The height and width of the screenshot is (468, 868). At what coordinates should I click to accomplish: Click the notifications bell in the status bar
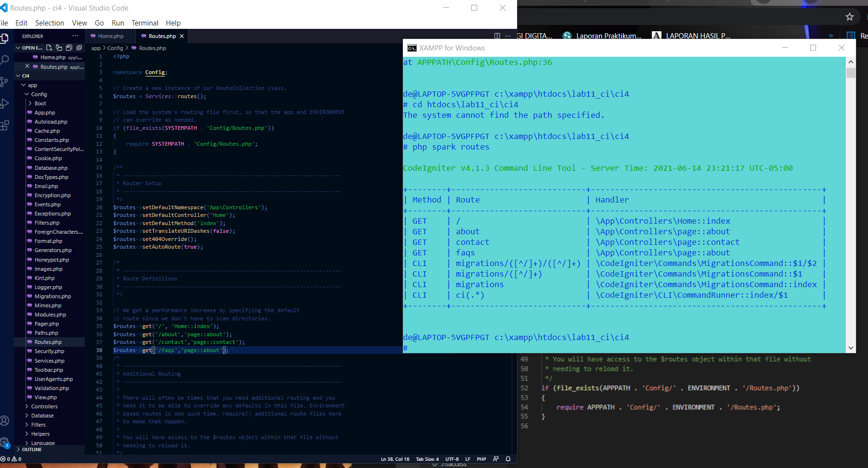507,459
